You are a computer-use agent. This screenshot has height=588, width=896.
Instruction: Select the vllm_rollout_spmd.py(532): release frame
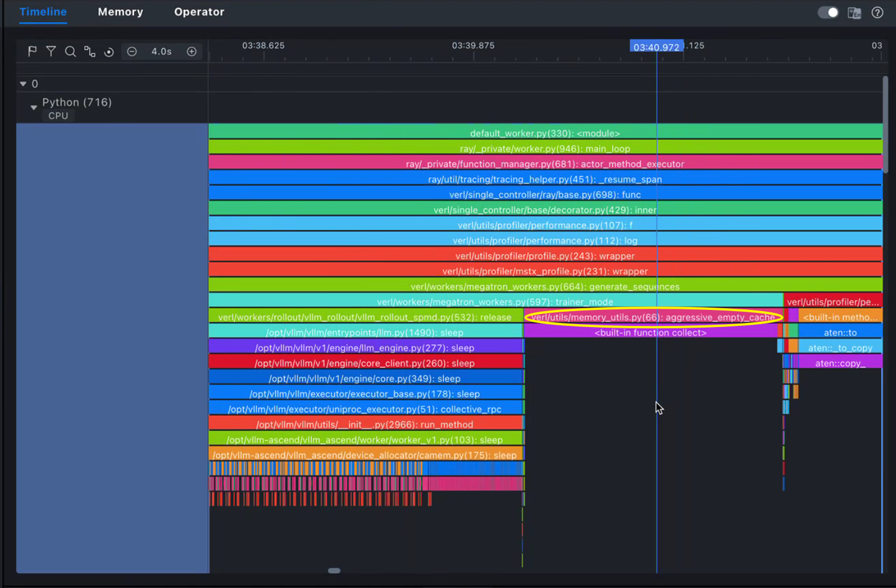(365, 317)
